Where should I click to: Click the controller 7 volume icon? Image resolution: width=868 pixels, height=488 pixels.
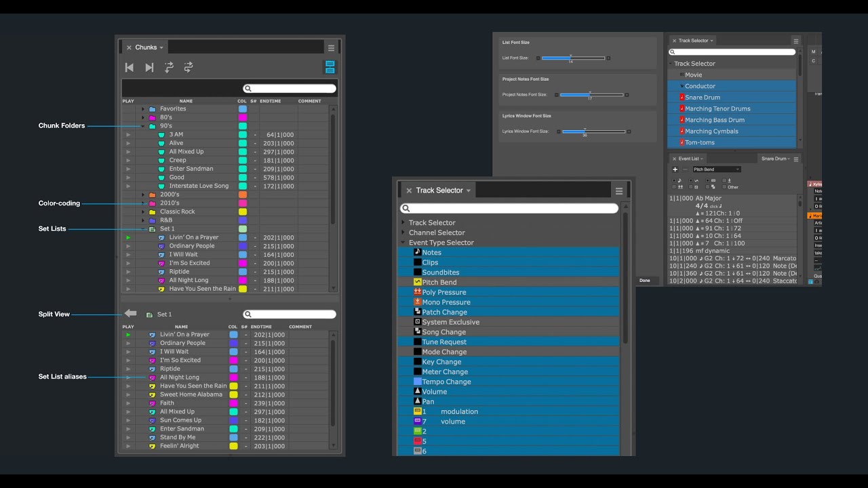point(418,421)
